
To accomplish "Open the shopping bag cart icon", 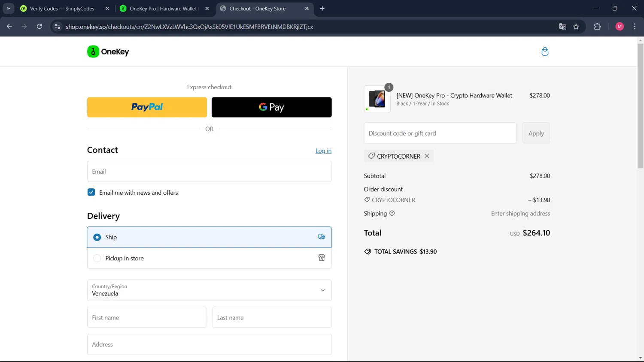I will (x=545, y=51).
